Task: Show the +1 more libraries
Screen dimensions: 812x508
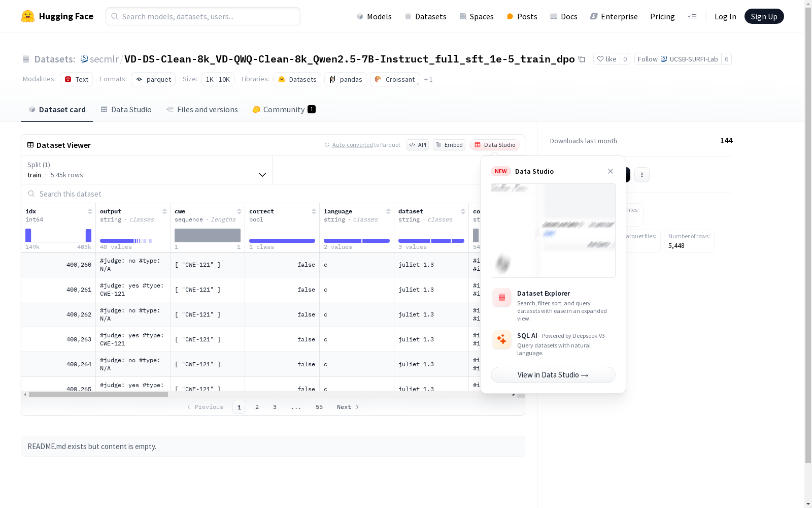Action: [428, 80]
